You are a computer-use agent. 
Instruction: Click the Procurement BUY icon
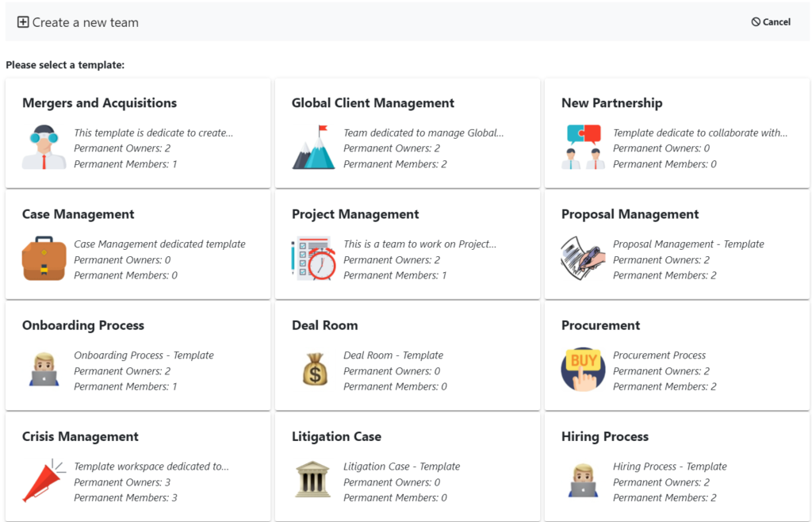583,369
